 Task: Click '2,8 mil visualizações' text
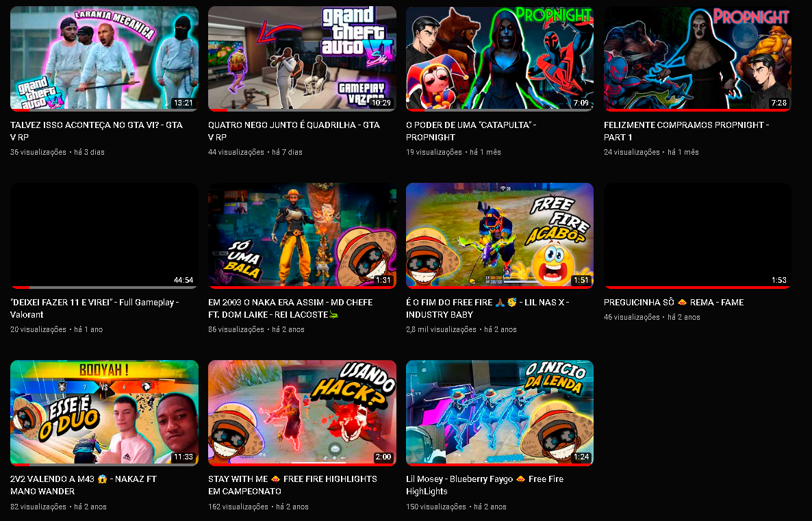(441, 329)
